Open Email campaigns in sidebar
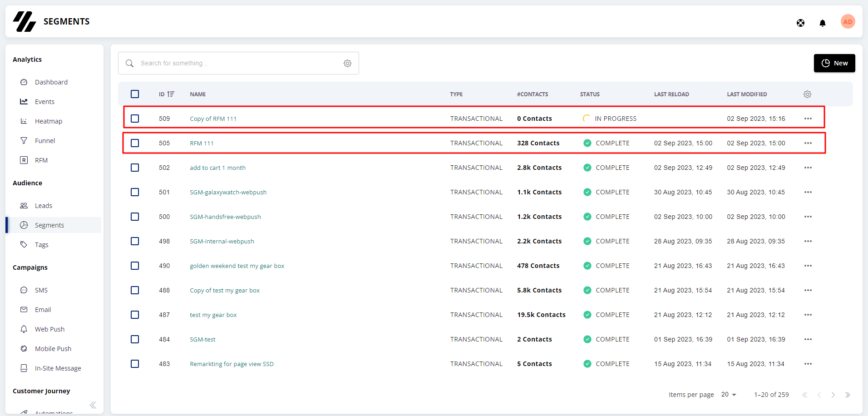 [43, 310]
